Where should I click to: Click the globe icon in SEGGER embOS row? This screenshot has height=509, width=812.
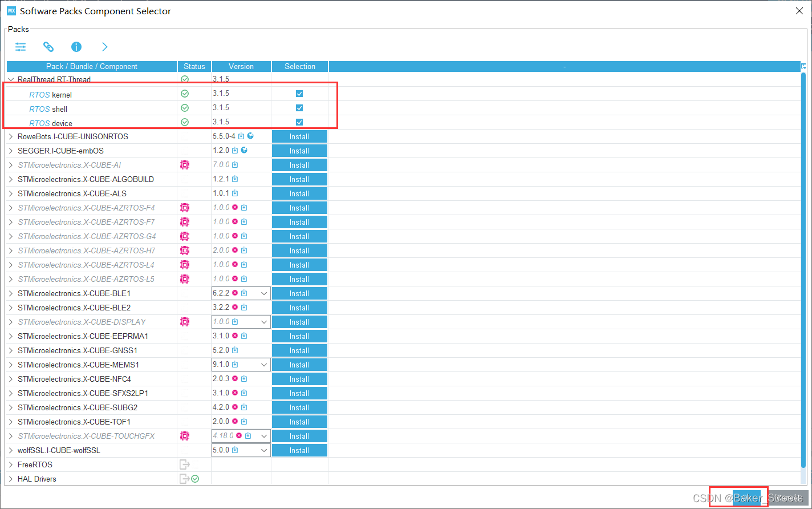244,150
